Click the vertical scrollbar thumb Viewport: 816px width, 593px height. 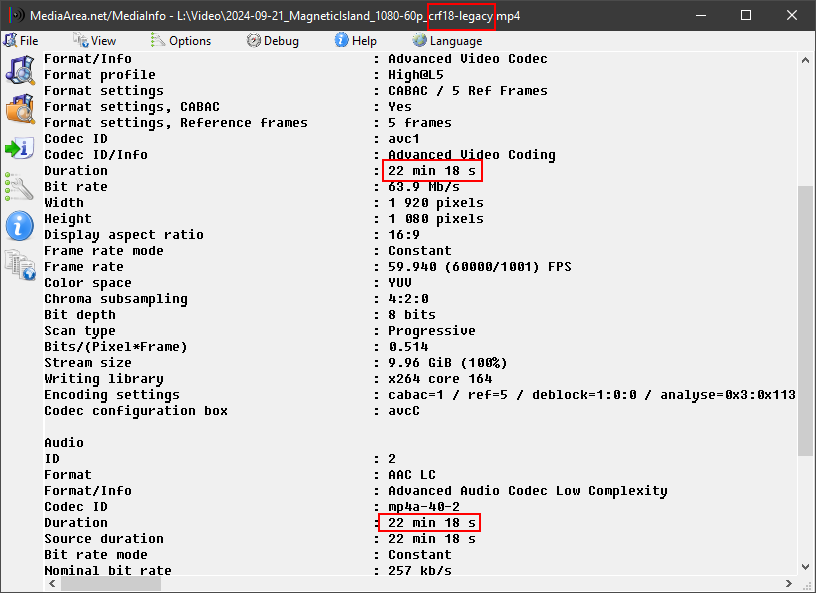click(x=806, y=320)
